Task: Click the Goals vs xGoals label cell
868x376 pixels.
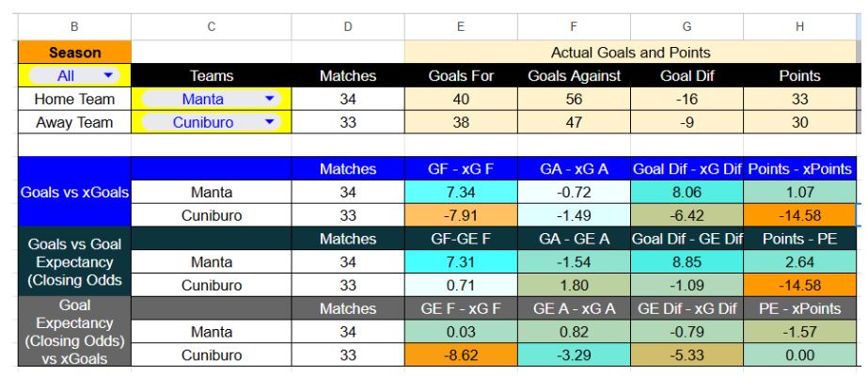Action: (74, 192)
